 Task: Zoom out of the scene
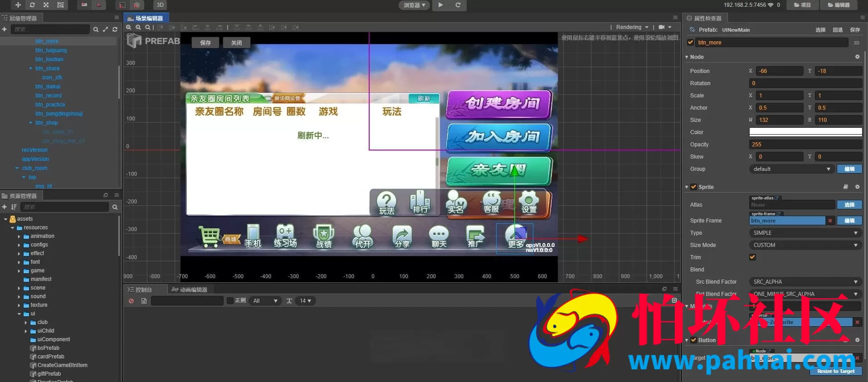coord(138,27)
